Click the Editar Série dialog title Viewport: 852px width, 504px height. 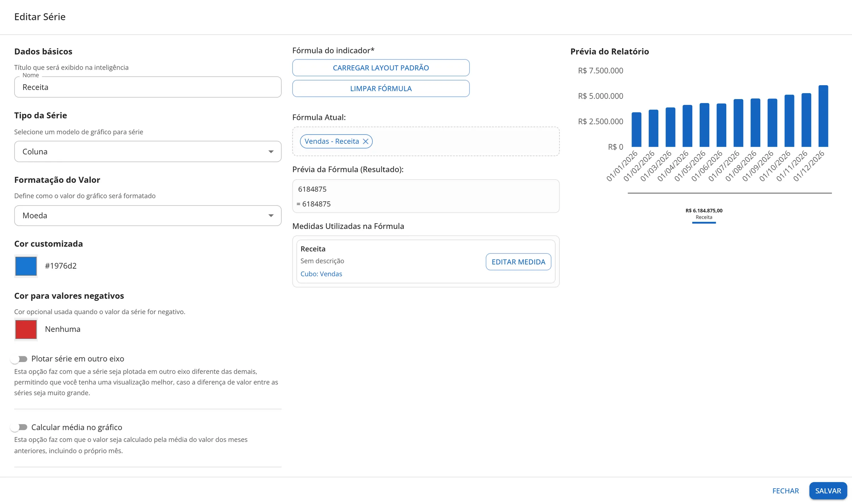click(x=40, y=17)
